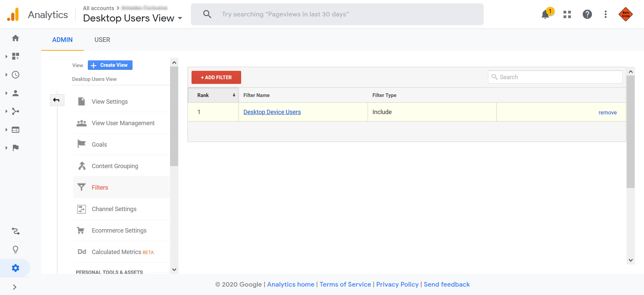Click the account avatar icon
The image size is (644, 295).
point(626,14)
